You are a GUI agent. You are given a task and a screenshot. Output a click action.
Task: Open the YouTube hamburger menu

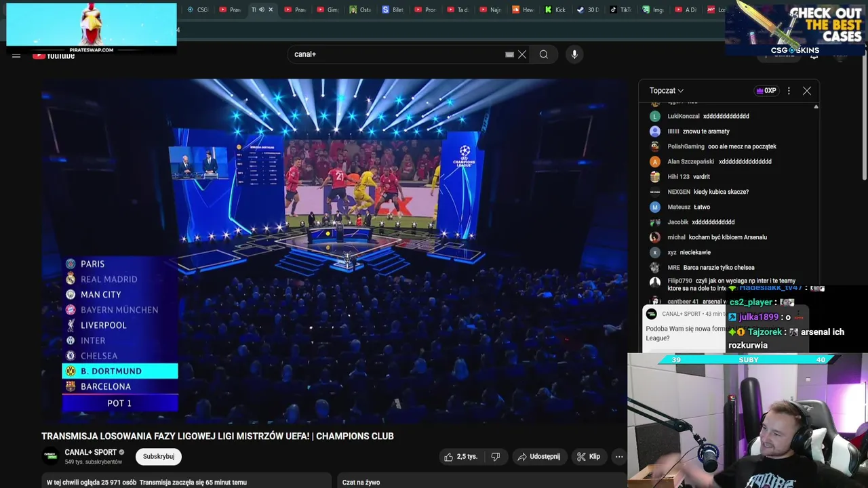tap(16, 56)
